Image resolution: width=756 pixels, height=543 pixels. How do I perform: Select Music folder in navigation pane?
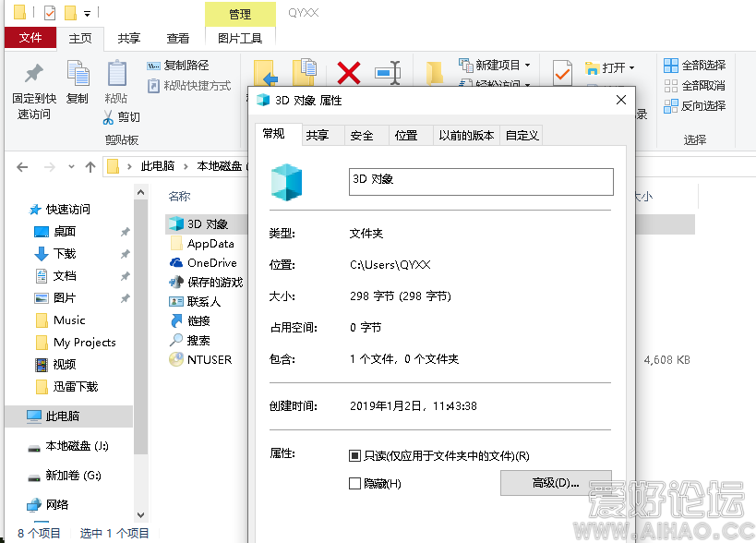point(60,320)
